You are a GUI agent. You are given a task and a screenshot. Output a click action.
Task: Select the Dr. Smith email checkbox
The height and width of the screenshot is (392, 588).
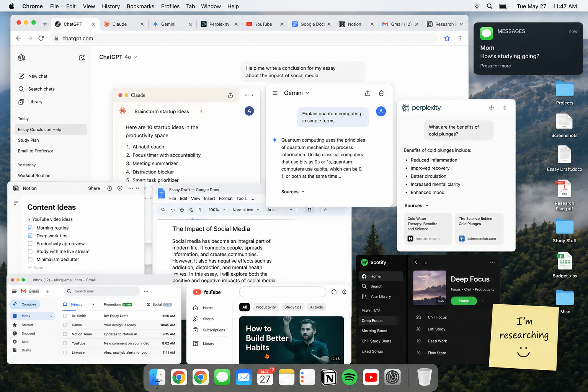point(65,316)
